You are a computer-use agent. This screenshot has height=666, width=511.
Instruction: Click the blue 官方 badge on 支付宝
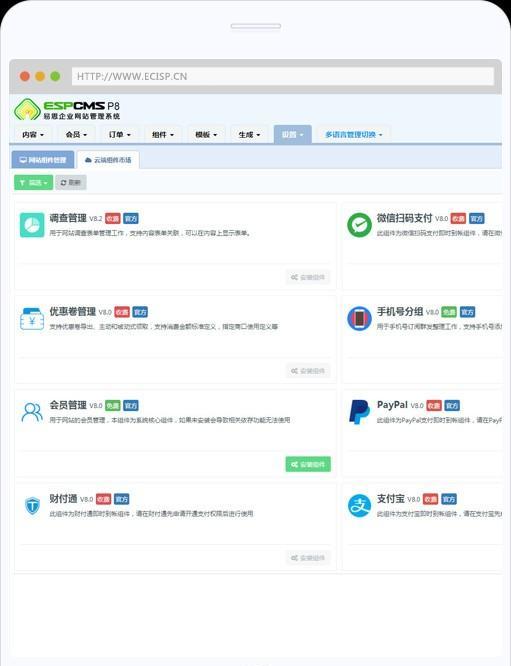click(x=449, y=499)
